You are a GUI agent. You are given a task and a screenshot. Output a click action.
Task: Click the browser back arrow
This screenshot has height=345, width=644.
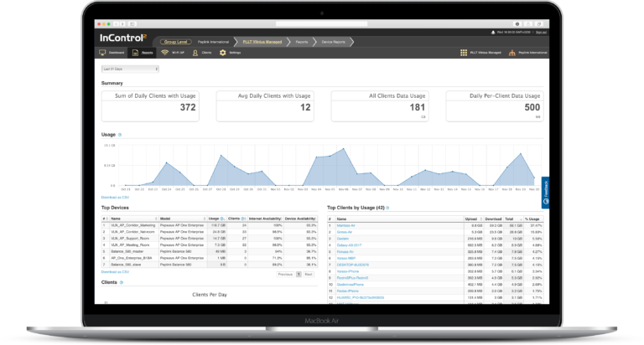[x=117, y=24]
